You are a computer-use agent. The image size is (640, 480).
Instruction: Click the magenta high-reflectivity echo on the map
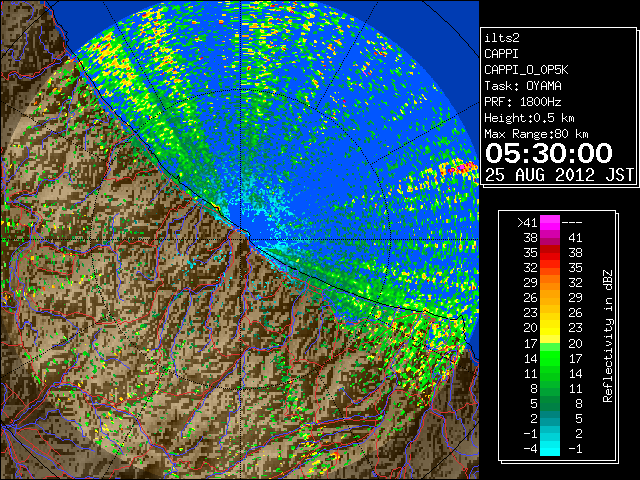point(462,168)
